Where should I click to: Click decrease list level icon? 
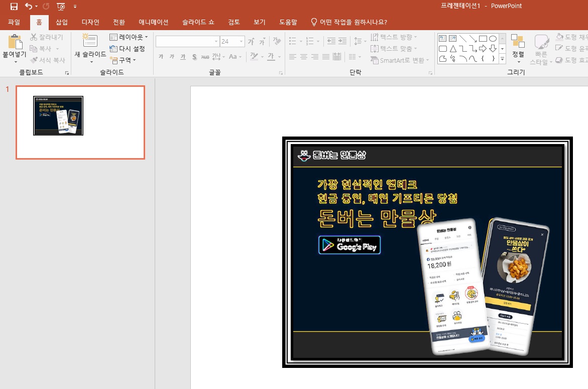tap(331, 41)
